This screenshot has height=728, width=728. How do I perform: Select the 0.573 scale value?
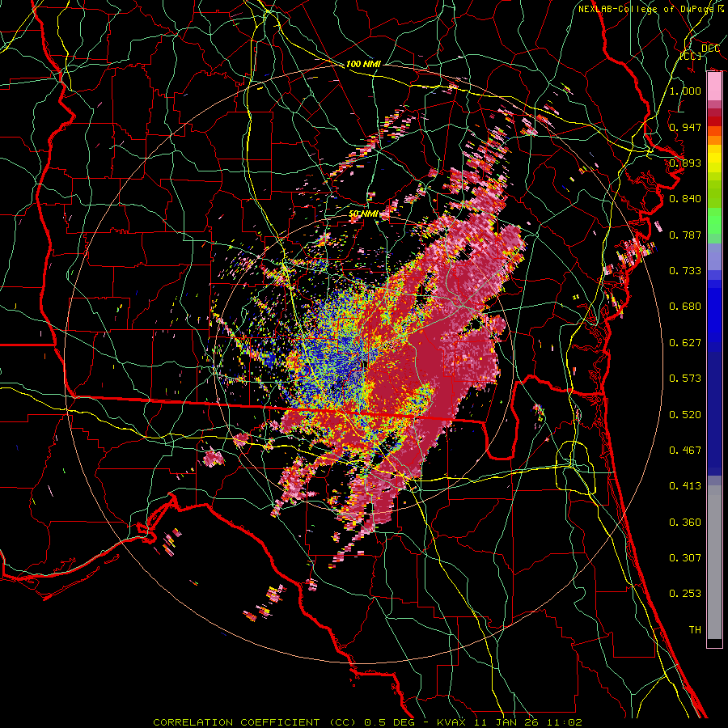pos(685,379)
